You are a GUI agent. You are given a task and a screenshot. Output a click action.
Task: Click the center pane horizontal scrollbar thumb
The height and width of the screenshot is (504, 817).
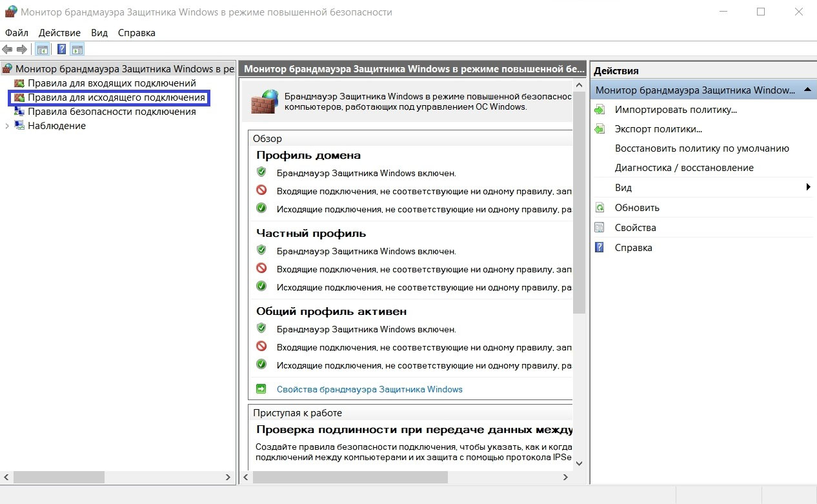[x=350, y=478]
